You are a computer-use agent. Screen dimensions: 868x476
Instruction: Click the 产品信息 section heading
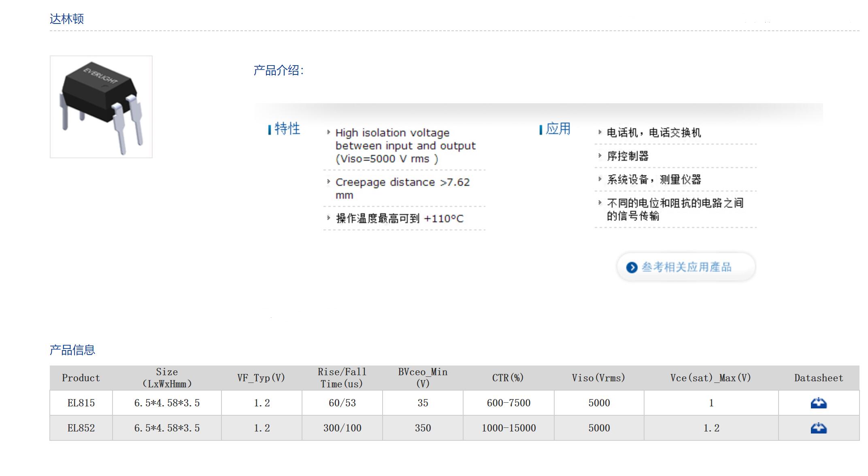[72, 350]
